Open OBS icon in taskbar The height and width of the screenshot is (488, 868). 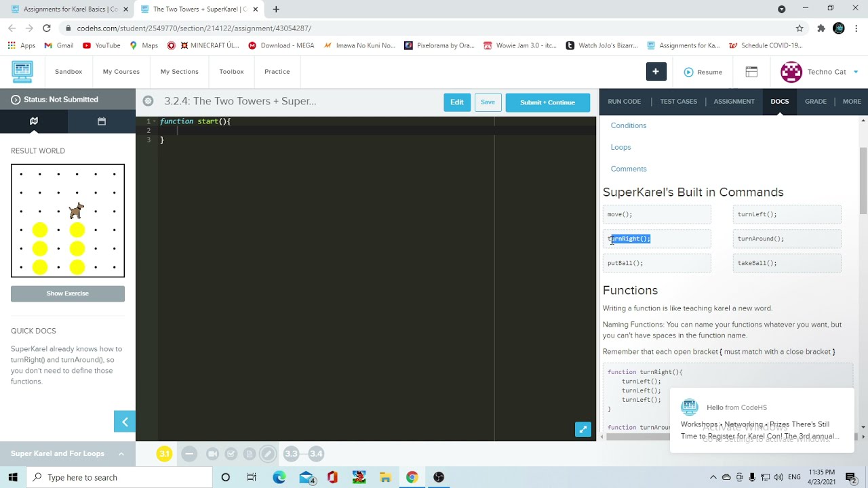[x=439, y=477]
